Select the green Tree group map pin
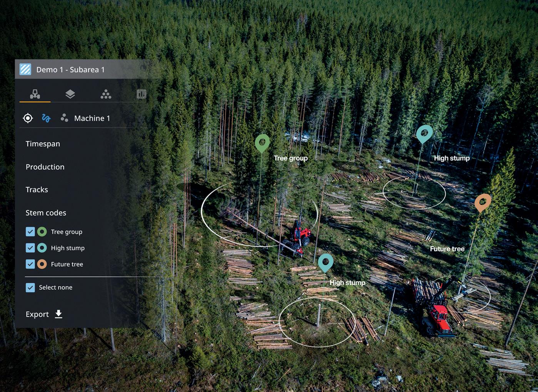The image size is (538, 392). pyautogui.click(x=262, y=143)
